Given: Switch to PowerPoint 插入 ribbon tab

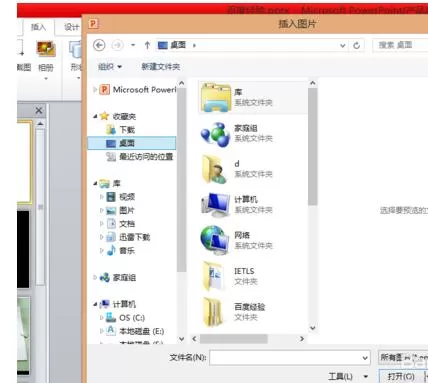Looking at the screenshot, I should [x=38, y=27].
